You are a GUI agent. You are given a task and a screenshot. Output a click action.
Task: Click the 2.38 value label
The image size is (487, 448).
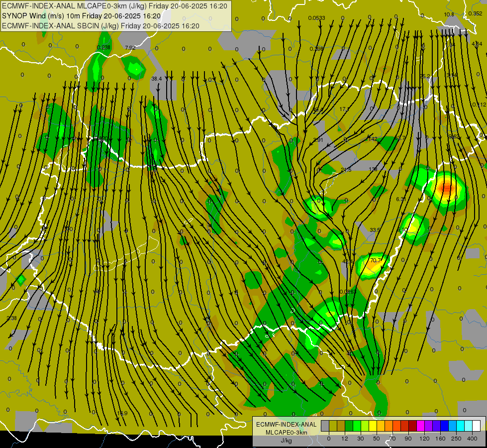(11, 318)
